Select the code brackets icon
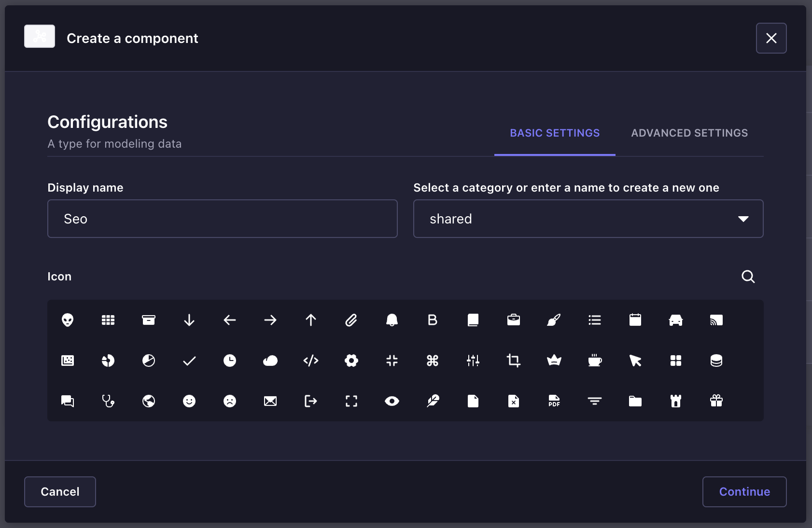Viewport: 812px width, 528px height. [311, 361]
